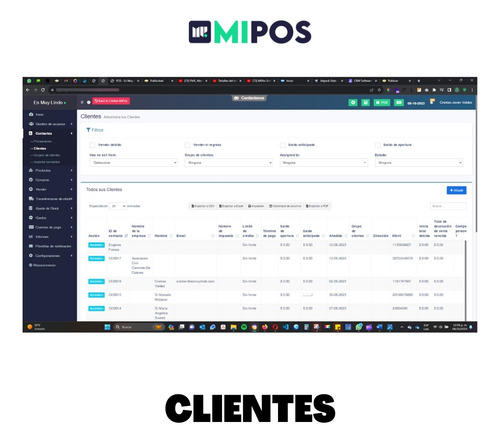Click Exportar a Excel button

pyautogui.click(x=231, y=206)
